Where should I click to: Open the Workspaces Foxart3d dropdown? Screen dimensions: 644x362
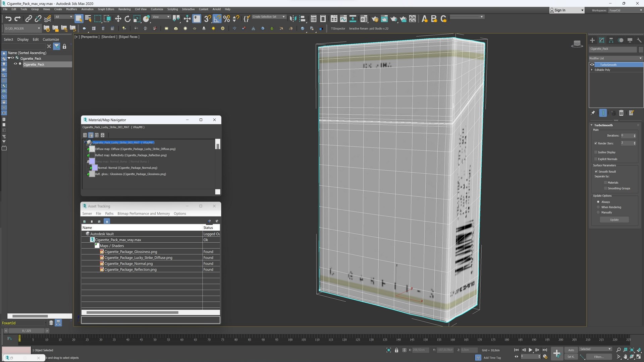click(625, 10)
